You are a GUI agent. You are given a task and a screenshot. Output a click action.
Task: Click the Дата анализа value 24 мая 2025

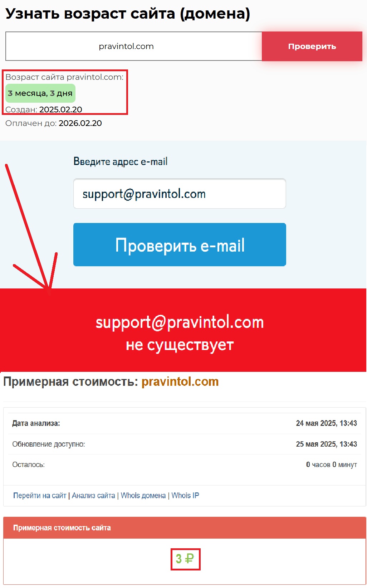pos(326,423)
